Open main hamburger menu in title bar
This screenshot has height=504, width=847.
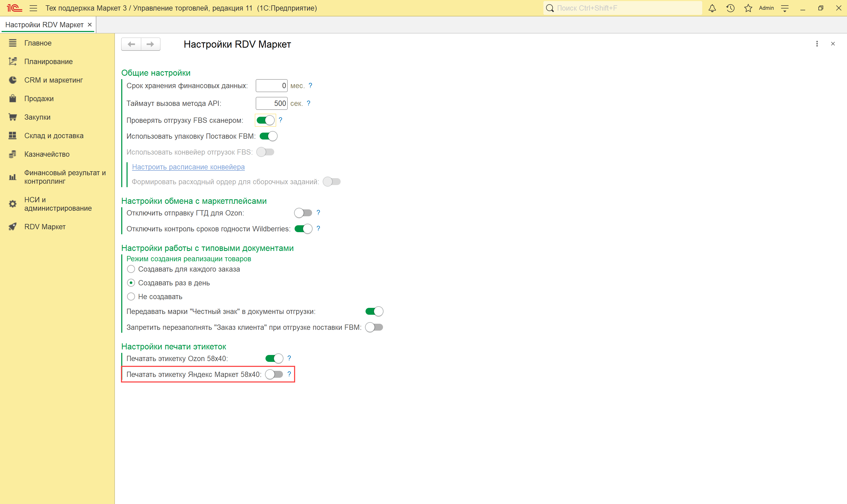[33, 8]
